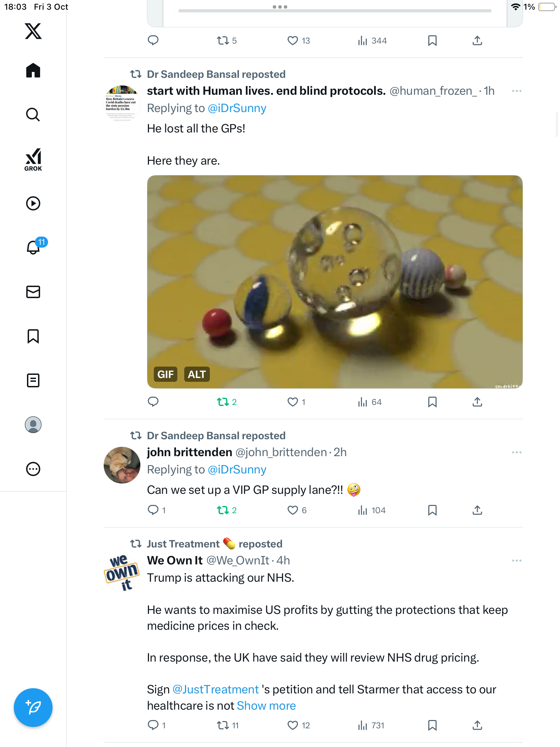Image resolution: width=560 pixels, height=747 pixels.
Task: Open the Lists icon in sidebar
Action: [33, 380]
